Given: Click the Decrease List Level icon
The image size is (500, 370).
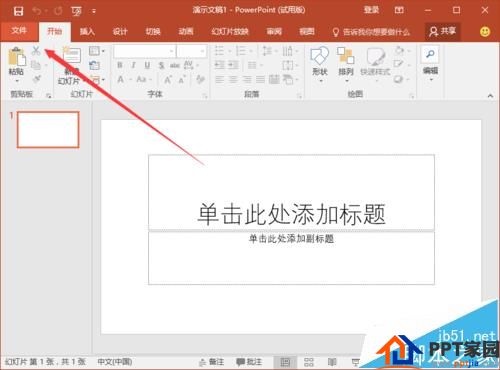Looking at the screenshot, I should pyautogui.click(x=219, y=65).
